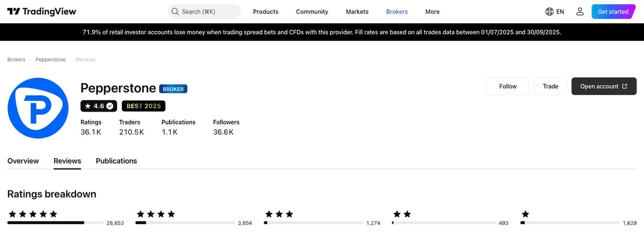Click the 28,853 five-star count
The height and width of the screenshot is (235, 644).
pos(115,223)
